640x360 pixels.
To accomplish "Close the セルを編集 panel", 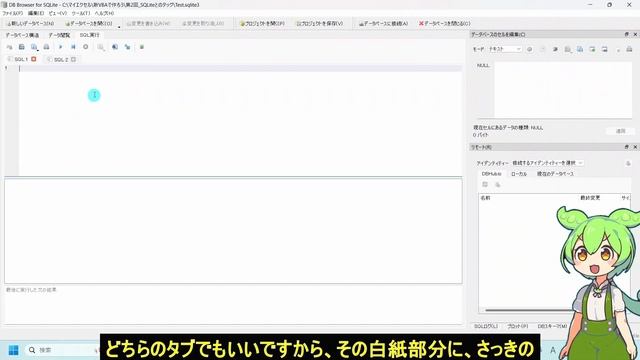I will 635,35.
